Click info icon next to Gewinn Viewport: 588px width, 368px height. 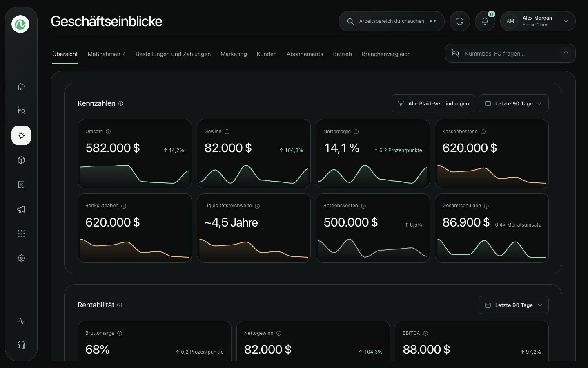[x=227, y=132]
